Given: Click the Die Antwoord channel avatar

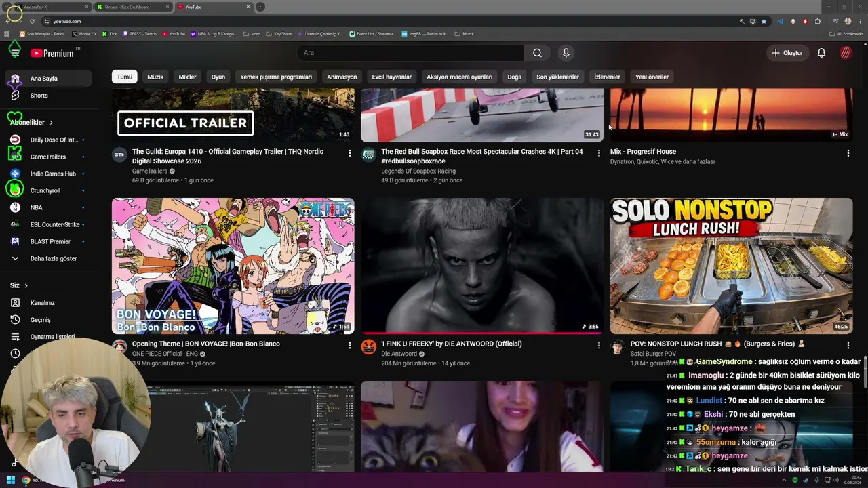Looking at the screenshot, I should (368, 347).
